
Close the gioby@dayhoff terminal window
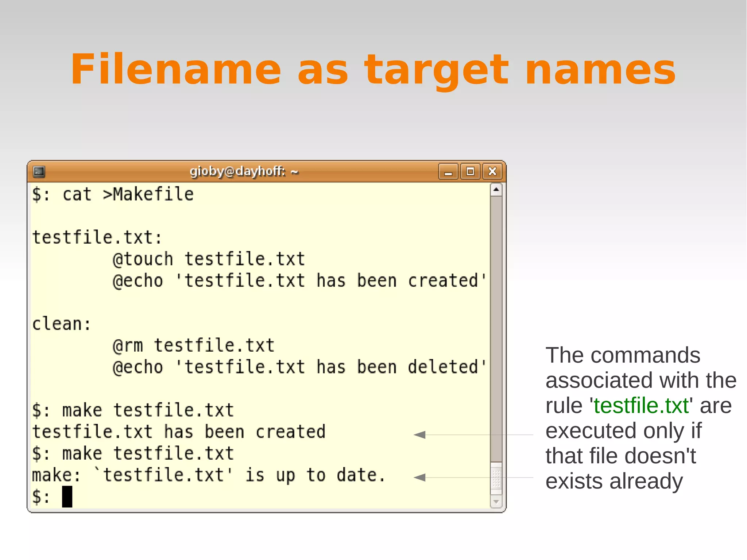coord(492,171)
